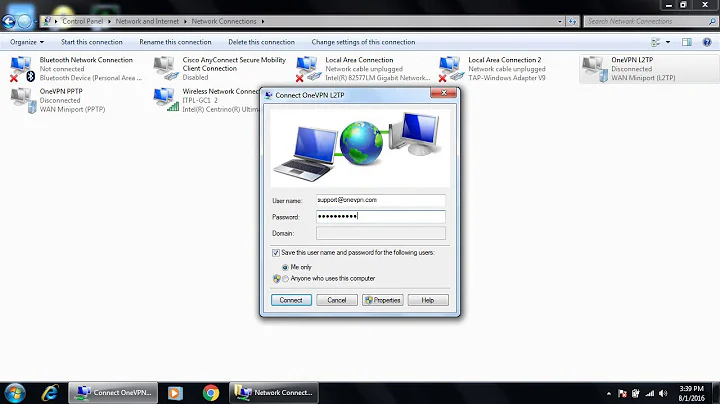Click Control Panel in the breadcrumb
The width and height of the screenshot is (720, 404).
tap(83, 21)
